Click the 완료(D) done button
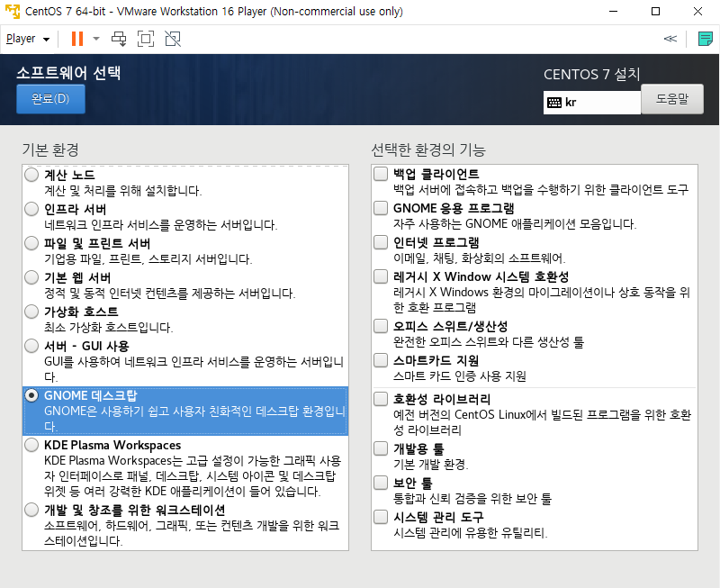Image resolution: width=720 pixels, height=588 pixels. coord(50,98)
